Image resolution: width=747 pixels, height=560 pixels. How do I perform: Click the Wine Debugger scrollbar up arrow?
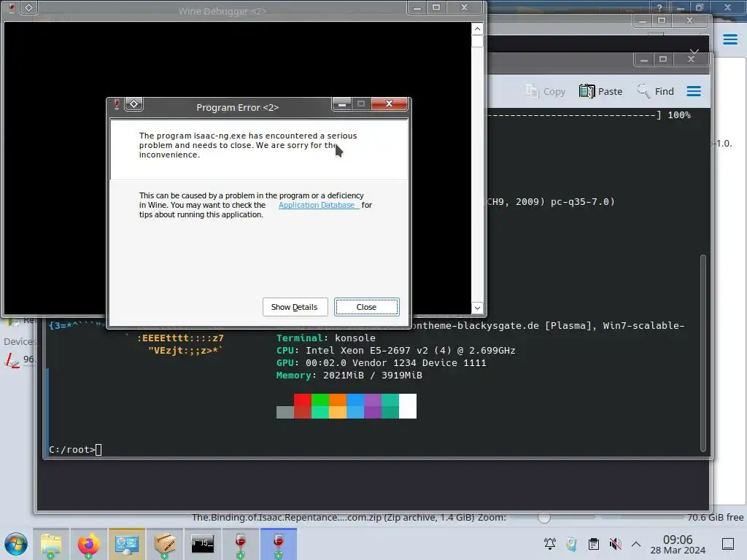coord(477,28)
